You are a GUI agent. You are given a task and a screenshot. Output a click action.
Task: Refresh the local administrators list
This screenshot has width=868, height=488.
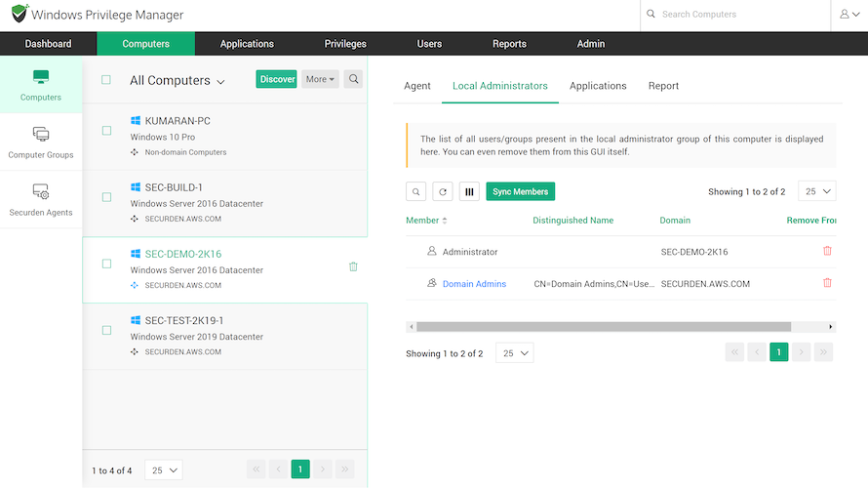pos(443,191)
